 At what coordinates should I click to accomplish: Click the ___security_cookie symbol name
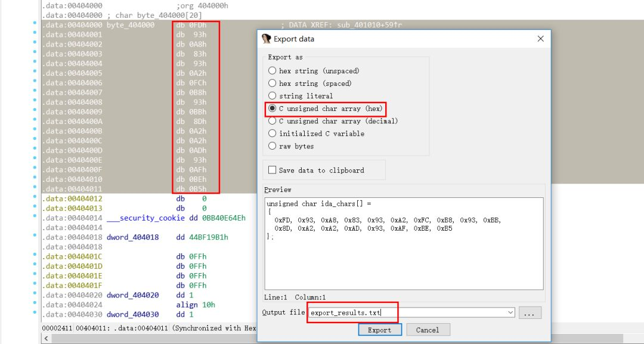(146, 218)
